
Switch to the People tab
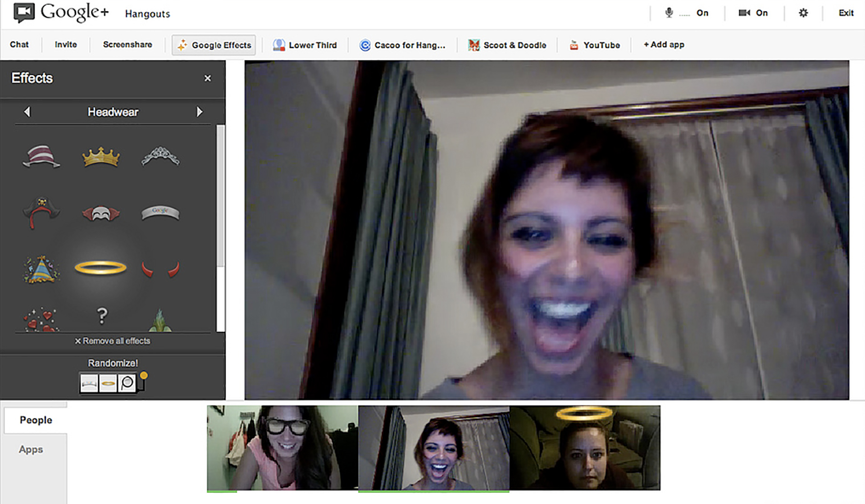[36, 420]
